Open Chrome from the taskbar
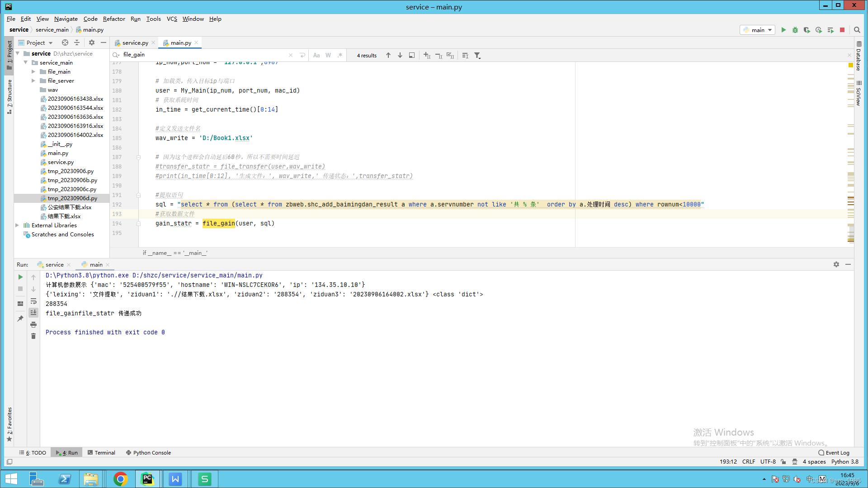This screenshot has width=868, height=488. 120,479
